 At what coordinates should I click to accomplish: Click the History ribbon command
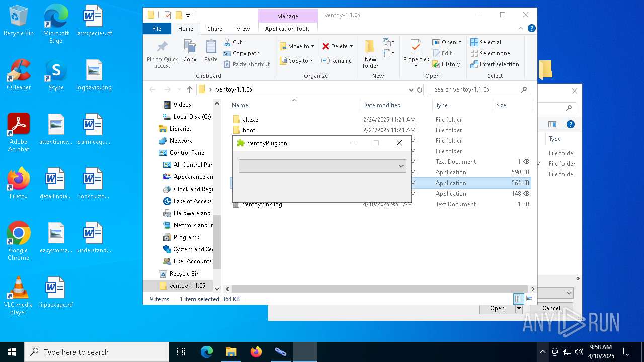(x=446, y=64)
